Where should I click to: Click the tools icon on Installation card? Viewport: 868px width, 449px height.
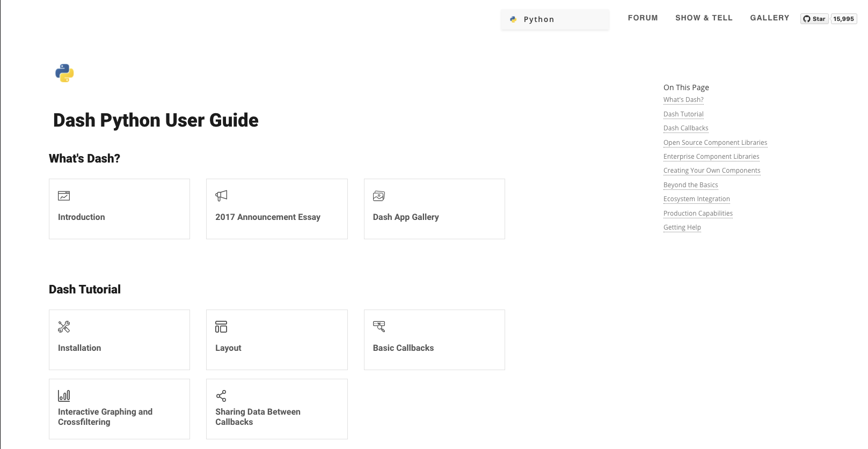click(64, 327)
